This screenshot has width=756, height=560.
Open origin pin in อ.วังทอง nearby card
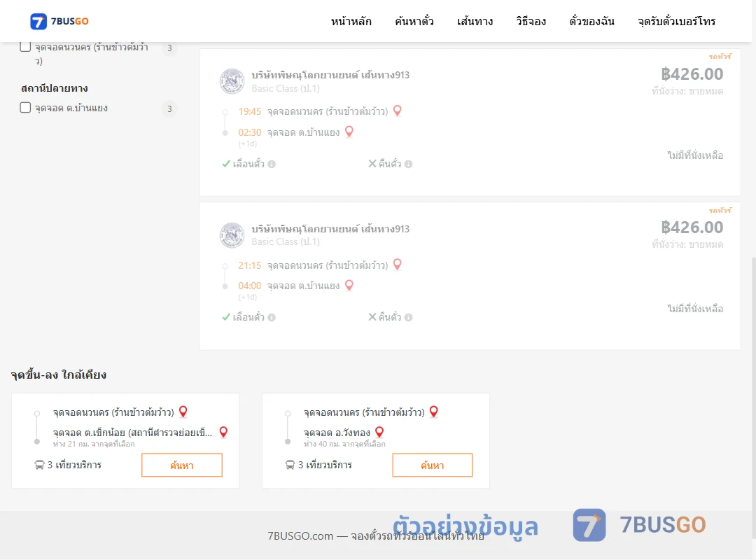point(434,412)
